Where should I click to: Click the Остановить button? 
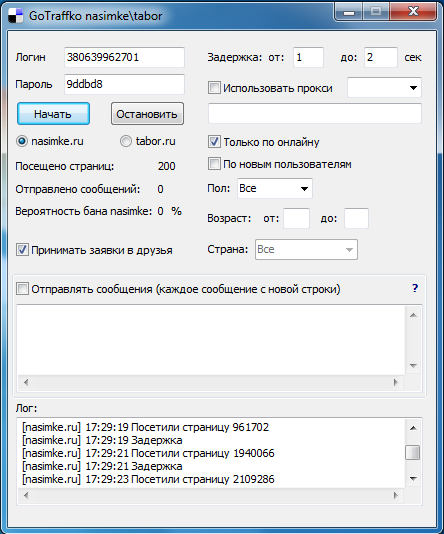coord(147,114)
